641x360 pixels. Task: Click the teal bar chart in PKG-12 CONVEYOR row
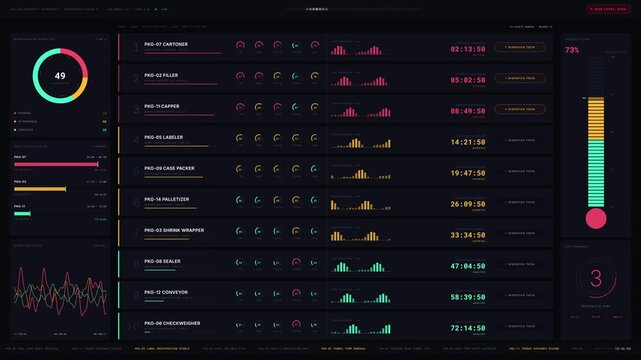coord(361,298)
